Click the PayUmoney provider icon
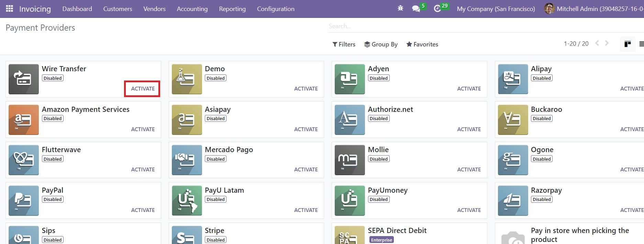The image size is (644, 244). pos(350,201)
